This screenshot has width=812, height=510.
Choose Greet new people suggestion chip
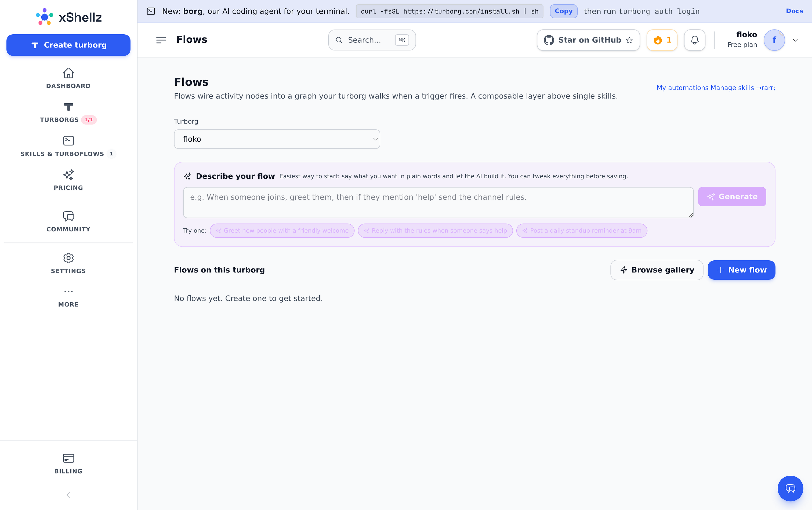pos(282,231)
